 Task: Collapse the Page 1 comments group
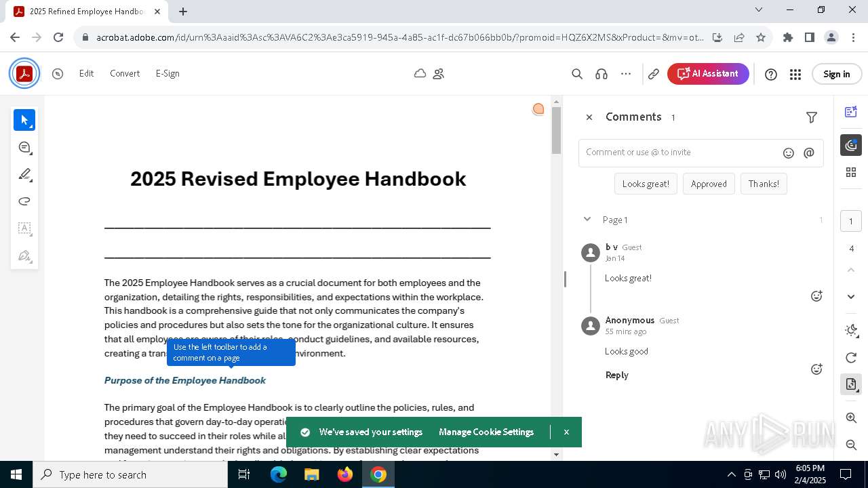[587, 220]
